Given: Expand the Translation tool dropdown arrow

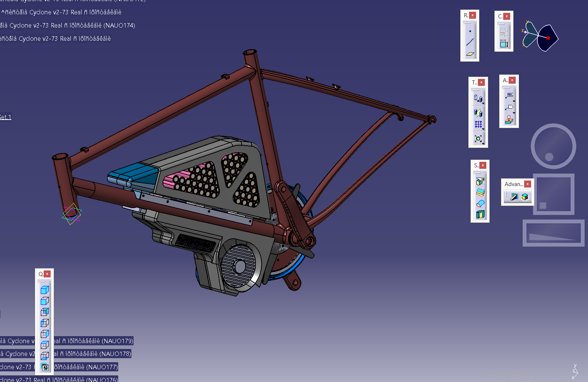Looking at the screenshot, I should [x=483, y=103].
